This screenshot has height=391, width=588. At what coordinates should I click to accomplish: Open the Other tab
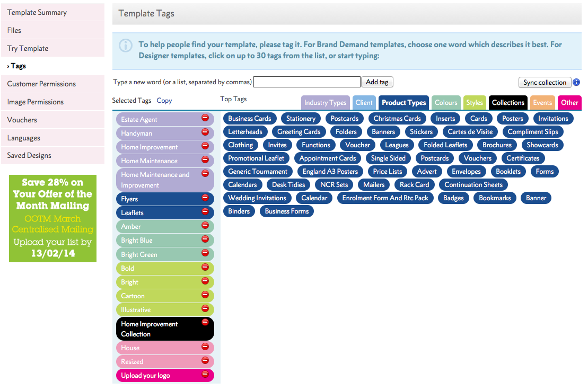[x=569, y=103]
